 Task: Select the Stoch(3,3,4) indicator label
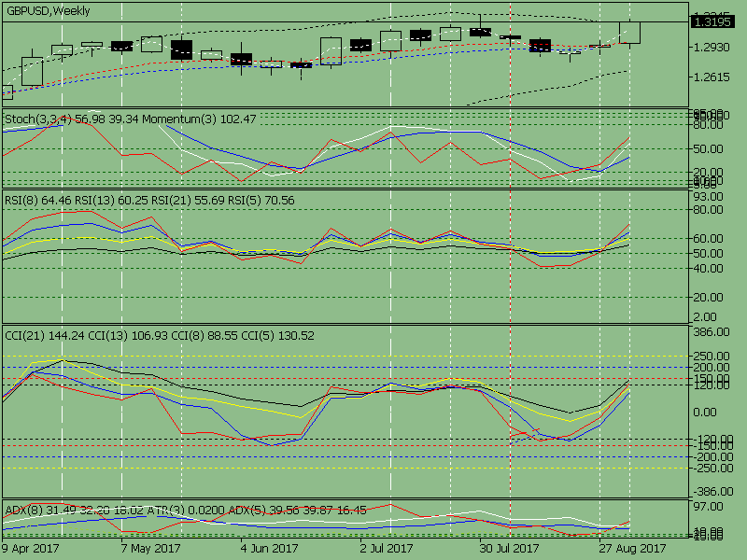tap(38, 119)
